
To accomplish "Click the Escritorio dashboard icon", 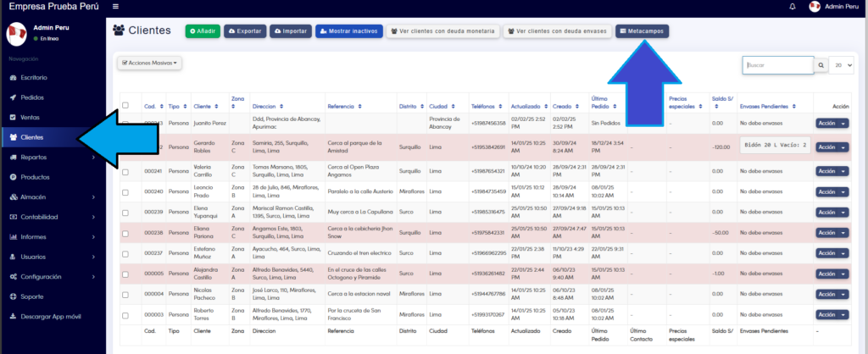I will [x=14, y=77].
